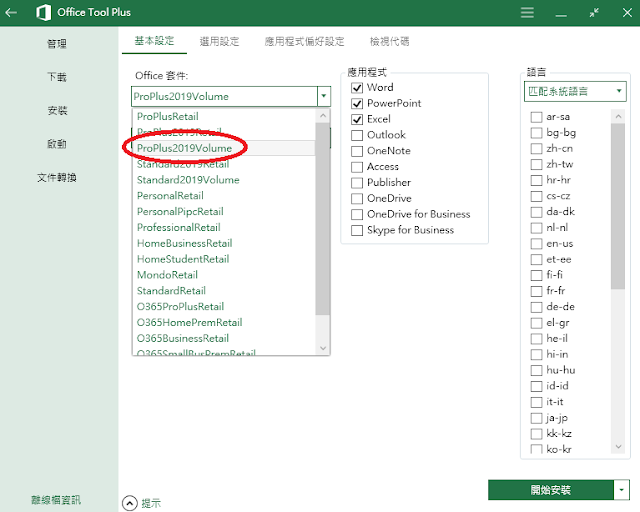This screenshot has width=640, height=512.
Task: Choose O365ProPlusRetail from the list
Action: pos(224,307)
